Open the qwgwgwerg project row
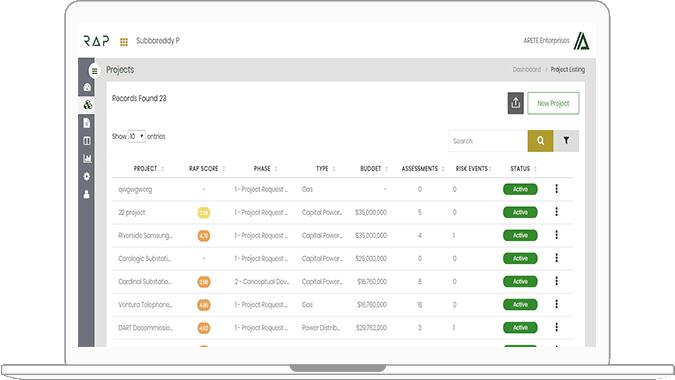675x380 pixels. point(135,189)
